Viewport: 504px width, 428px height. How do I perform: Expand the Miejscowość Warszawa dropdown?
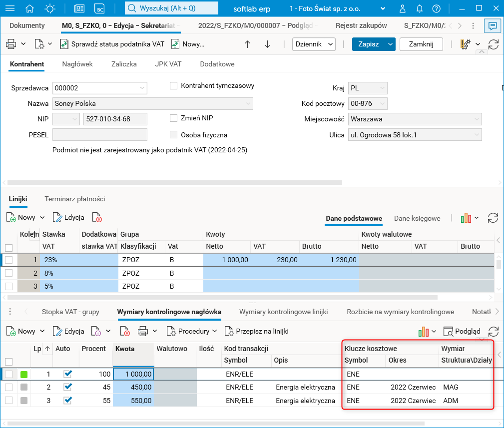(x=477, y=119)
